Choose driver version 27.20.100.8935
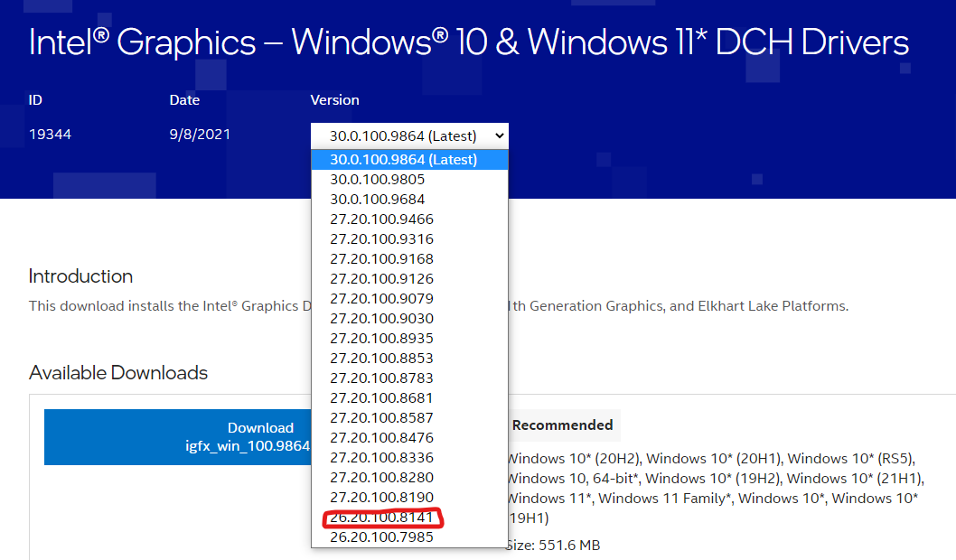956x560 pixels. [409, 338]
